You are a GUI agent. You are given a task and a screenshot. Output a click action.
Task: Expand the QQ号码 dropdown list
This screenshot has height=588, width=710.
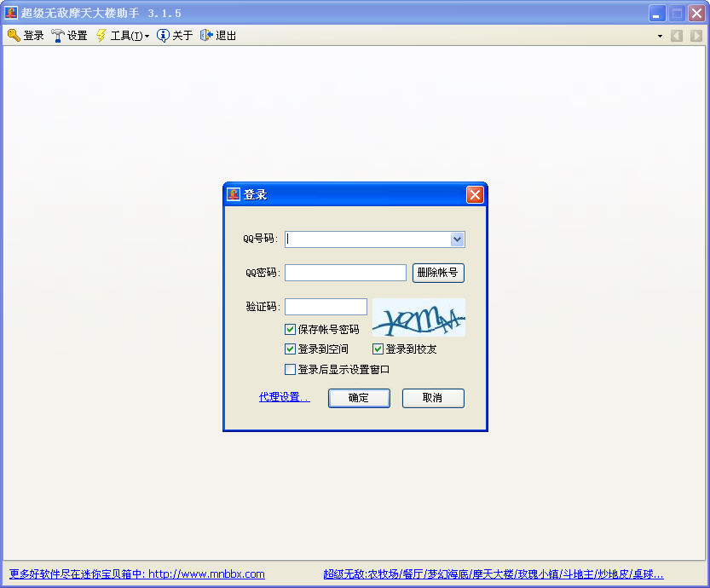(x=458, y=239)
